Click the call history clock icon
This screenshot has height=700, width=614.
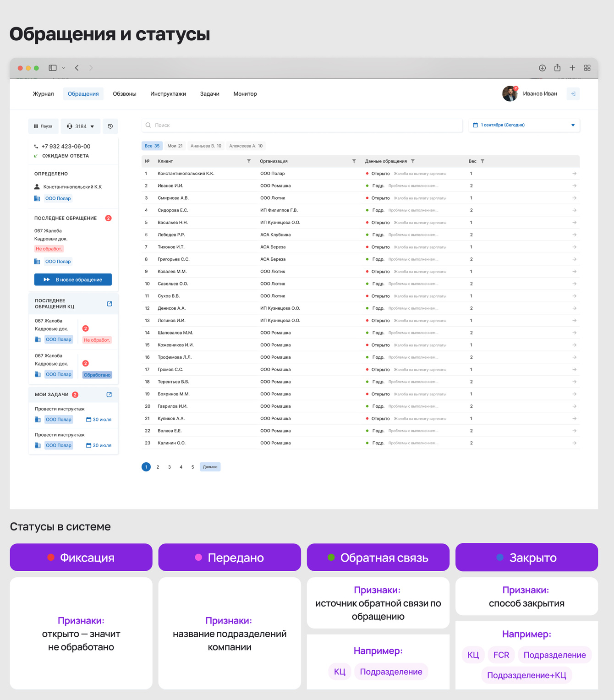point(110,126)
